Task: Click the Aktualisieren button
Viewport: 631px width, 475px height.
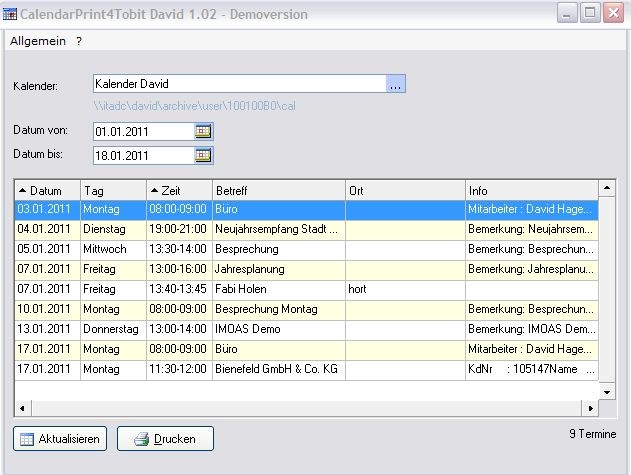Action: click(x=60, y=439)
